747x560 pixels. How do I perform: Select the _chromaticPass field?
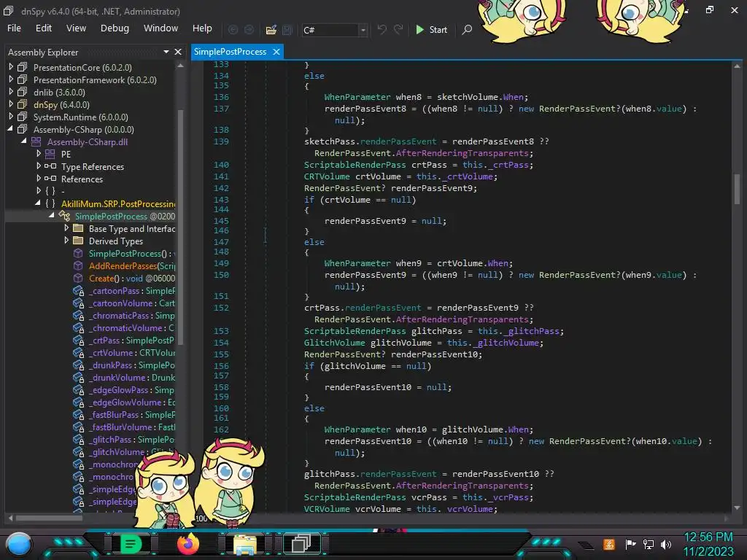click(131, 315)
